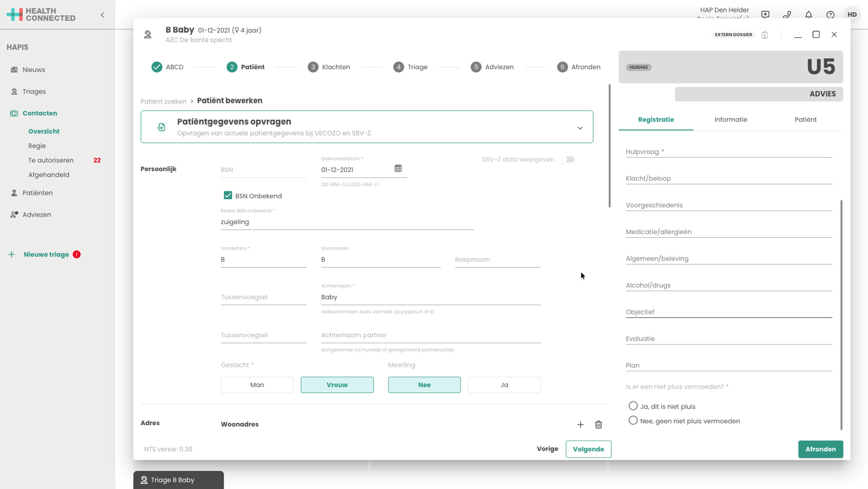Click the green Afronden button

pos(821,449)
